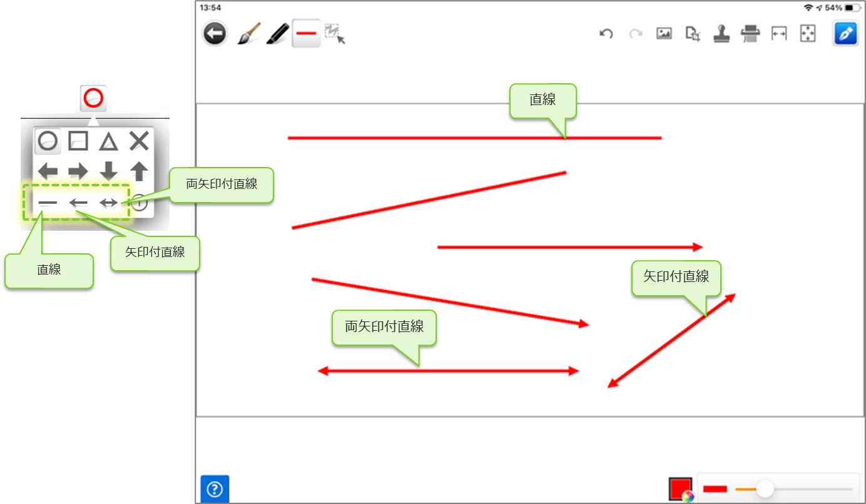
Task: Open the shape palette via red circle button
Action: click(93, 98)
